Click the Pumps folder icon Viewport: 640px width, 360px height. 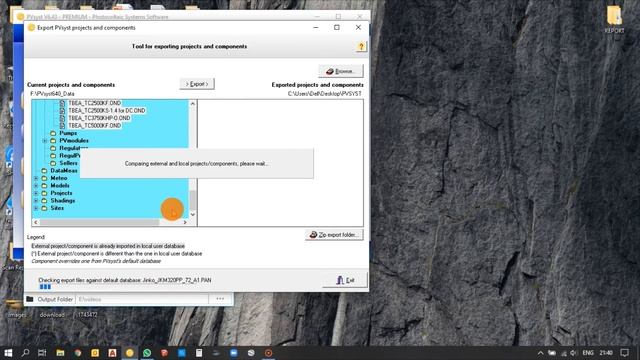[53, 133]
